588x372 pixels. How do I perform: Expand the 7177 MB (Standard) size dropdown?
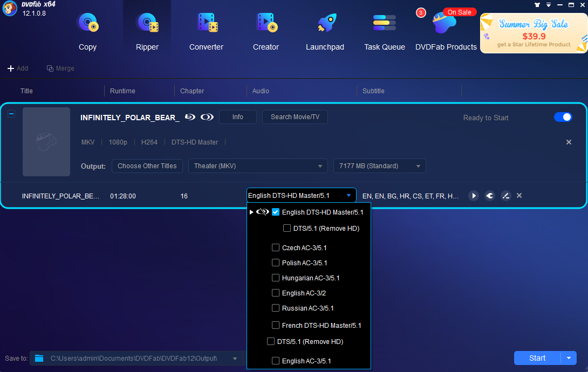(379, 166)
